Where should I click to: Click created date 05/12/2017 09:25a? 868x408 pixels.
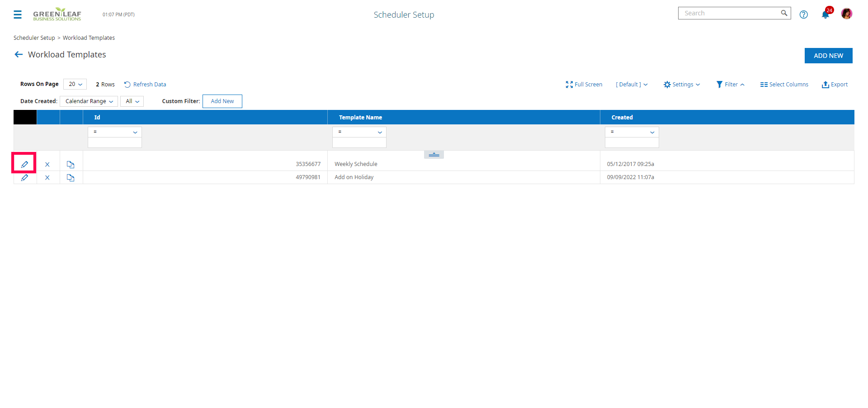click(x=631, y=164)
